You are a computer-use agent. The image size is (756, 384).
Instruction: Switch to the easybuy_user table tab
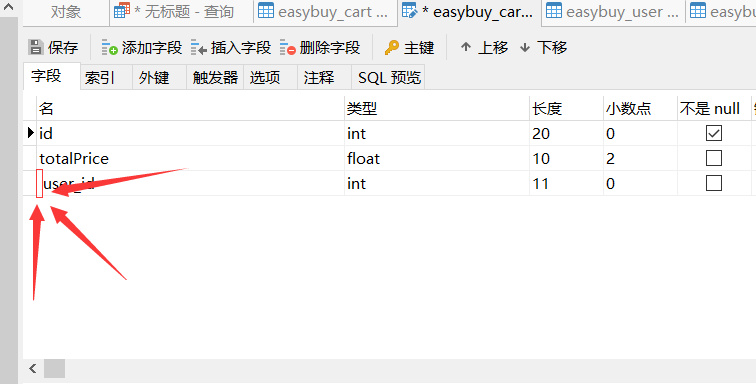click(x=614, y=12)
